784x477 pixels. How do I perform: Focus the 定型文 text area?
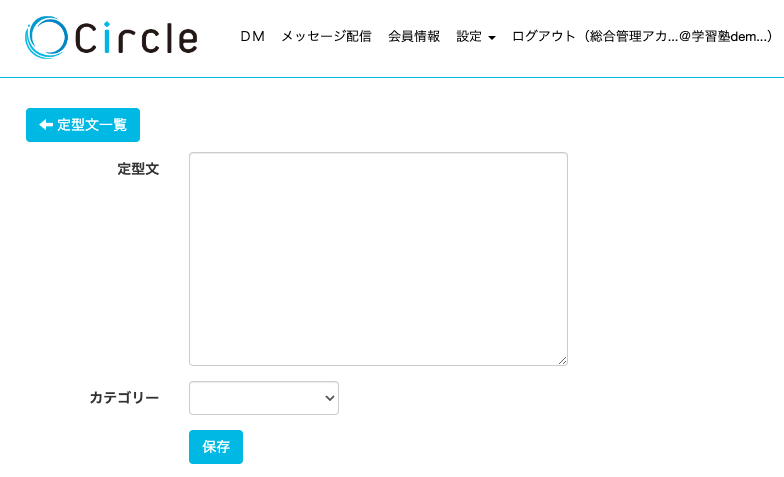pos(378,258)
